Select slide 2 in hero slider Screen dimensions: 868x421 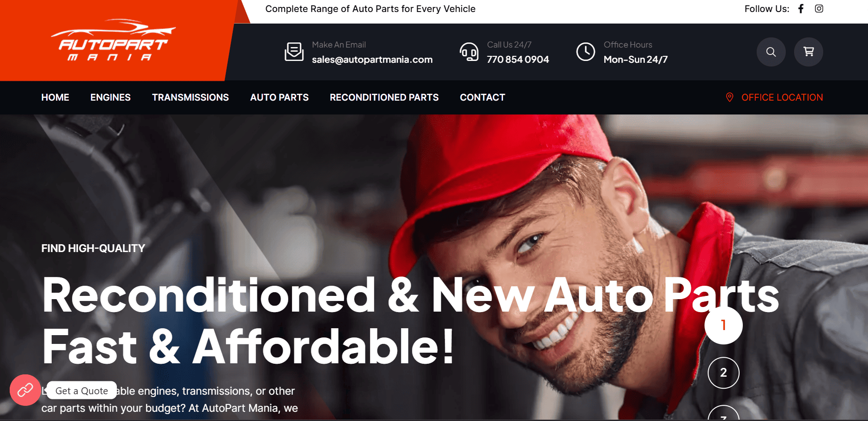tap(723, 373)
